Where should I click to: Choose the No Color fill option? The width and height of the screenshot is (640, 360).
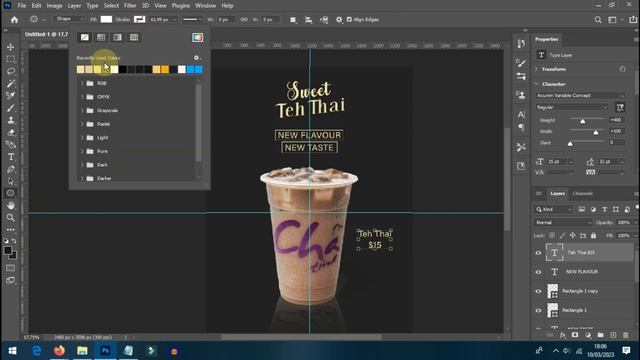[x=84, y=38]
